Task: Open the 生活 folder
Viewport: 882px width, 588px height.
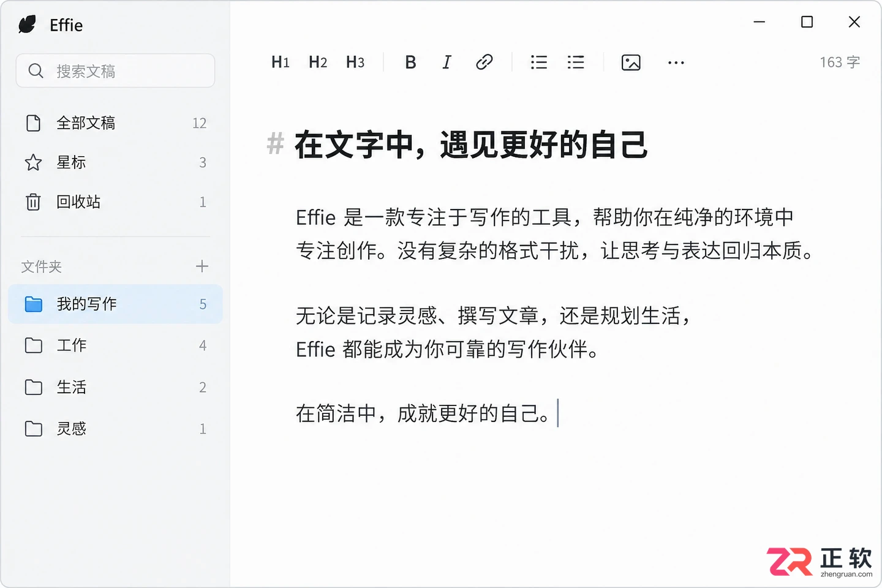Action: (x=115, y=387)
